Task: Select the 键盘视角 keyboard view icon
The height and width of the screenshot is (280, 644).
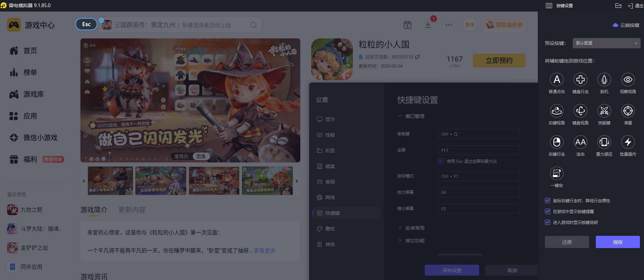Action: (581, 111)
